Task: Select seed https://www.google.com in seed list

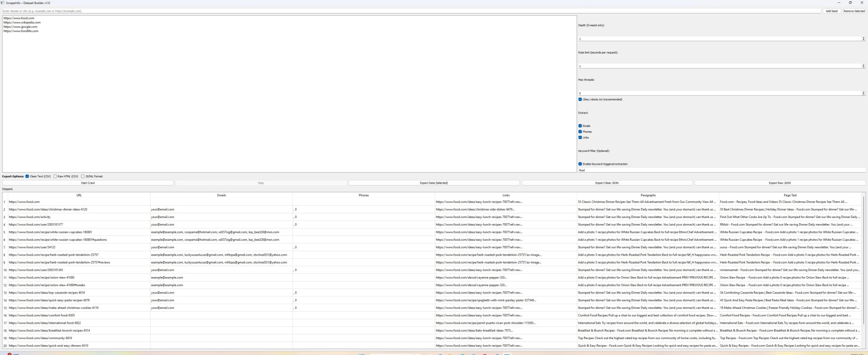Action: tap(20, 27)
